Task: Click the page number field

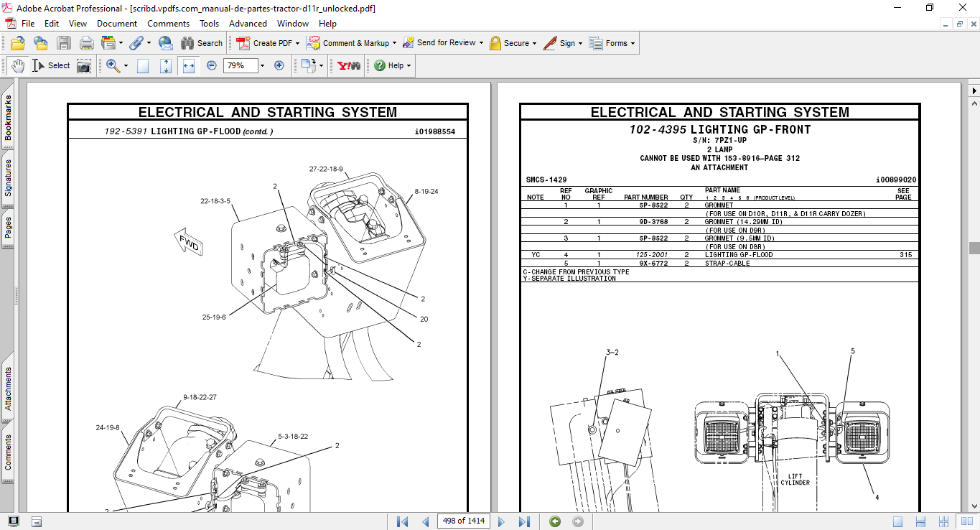Action: point(463,521)
